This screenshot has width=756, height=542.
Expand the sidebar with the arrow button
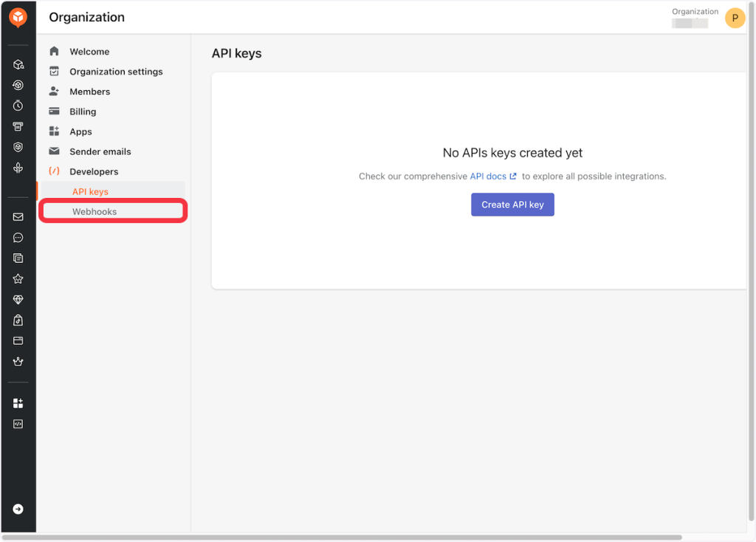(18, 509)
